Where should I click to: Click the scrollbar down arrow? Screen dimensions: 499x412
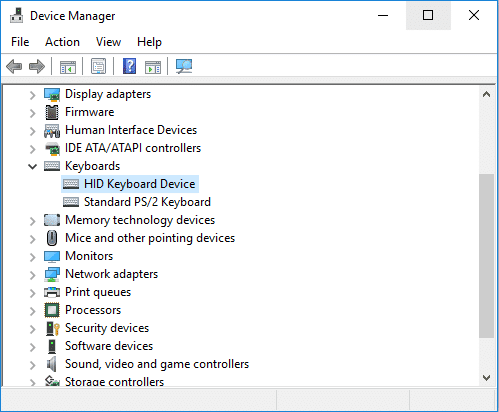486,378
